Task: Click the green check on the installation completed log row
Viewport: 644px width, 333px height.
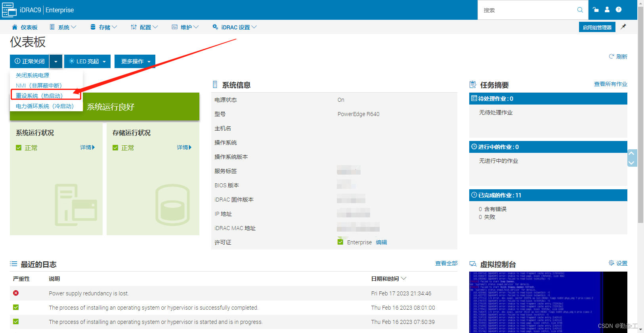Action: pyautogui.click(x=16, y=307)
